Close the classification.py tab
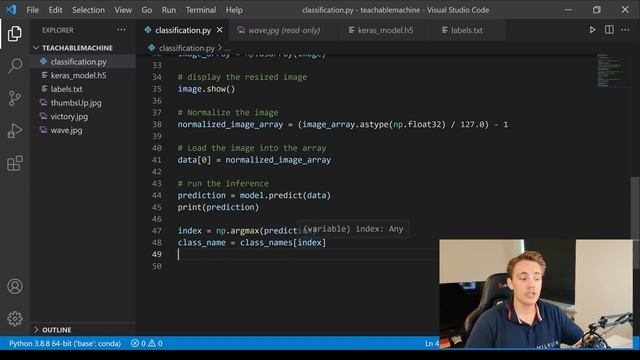 tap(220, 30)
